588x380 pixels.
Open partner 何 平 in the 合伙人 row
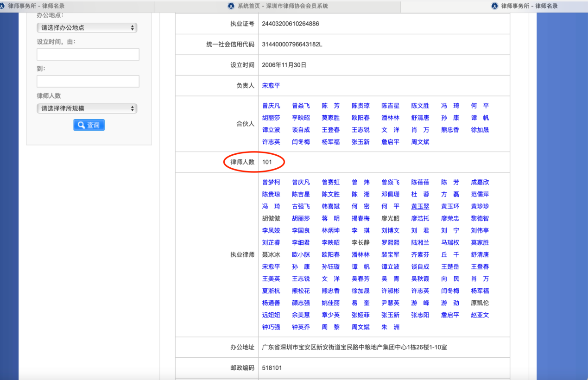(x=480, y=106)
